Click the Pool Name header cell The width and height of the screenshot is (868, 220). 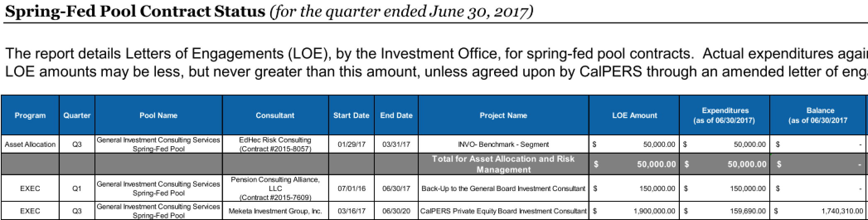159,115
